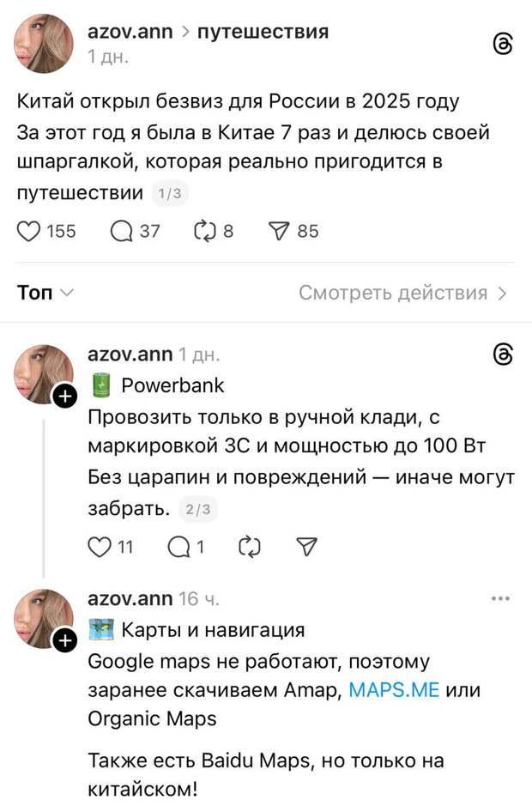Tap the Threads logo beside Powerbank reply
Viewport: 532px width, 806px height.
tap(504, 354)
